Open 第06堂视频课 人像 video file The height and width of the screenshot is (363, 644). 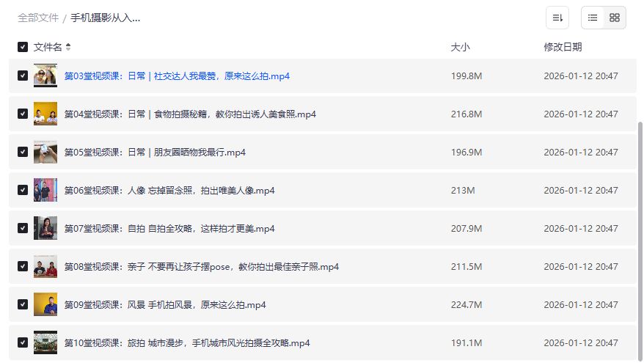[x=169, y=191]
